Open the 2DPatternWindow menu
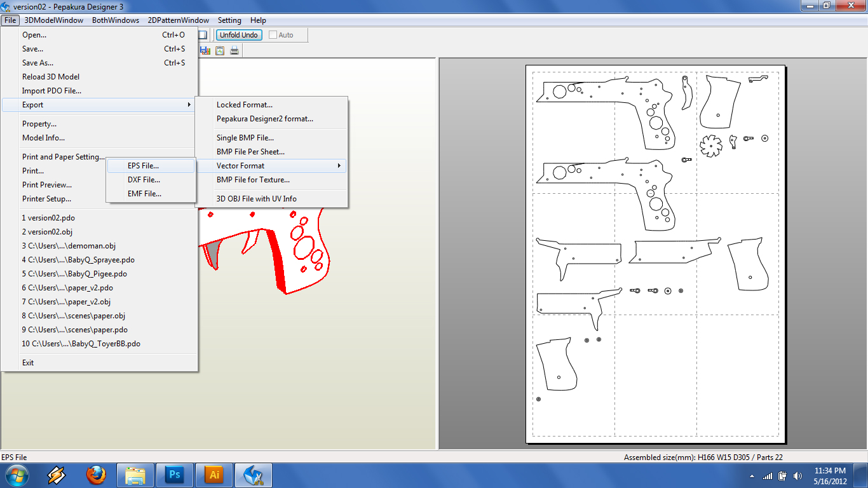 click(179, 20)
